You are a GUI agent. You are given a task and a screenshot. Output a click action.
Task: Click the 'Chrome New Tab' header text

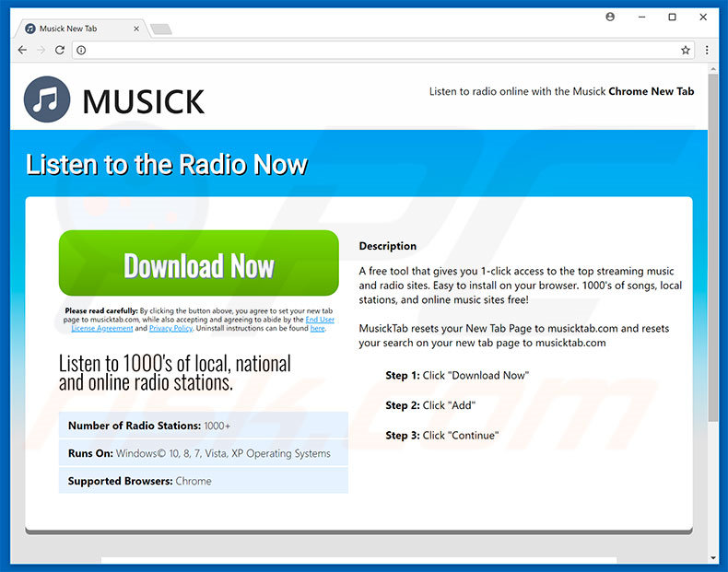tap(651, 91)
